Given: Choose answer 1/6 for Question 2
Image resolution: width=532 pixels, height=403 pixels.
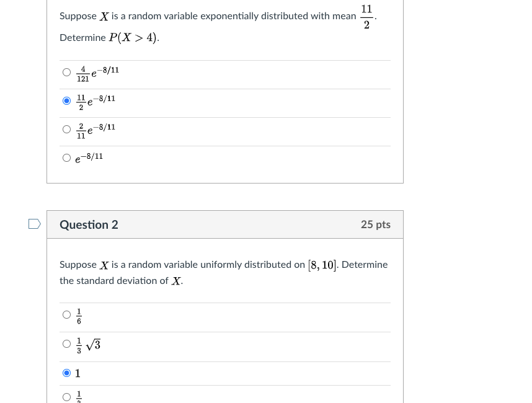Looking at the screenshot, I should click(66, 314).
